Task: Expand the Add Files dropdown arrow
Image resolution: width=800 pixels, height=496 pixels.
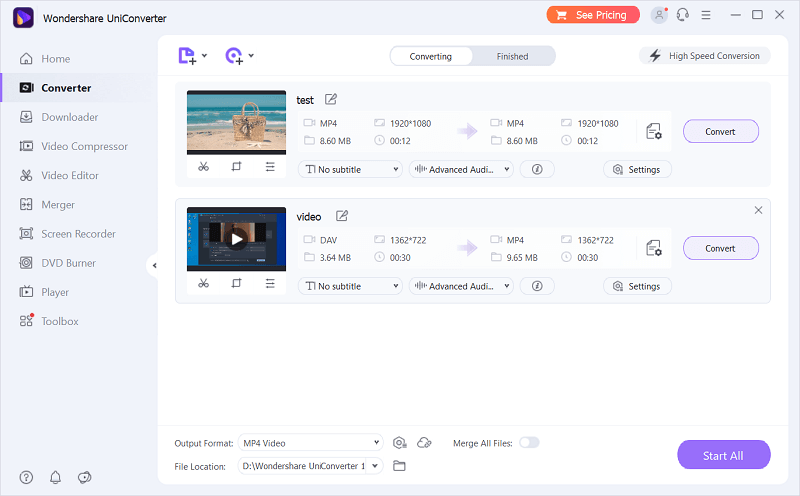Action: point(204,55)
